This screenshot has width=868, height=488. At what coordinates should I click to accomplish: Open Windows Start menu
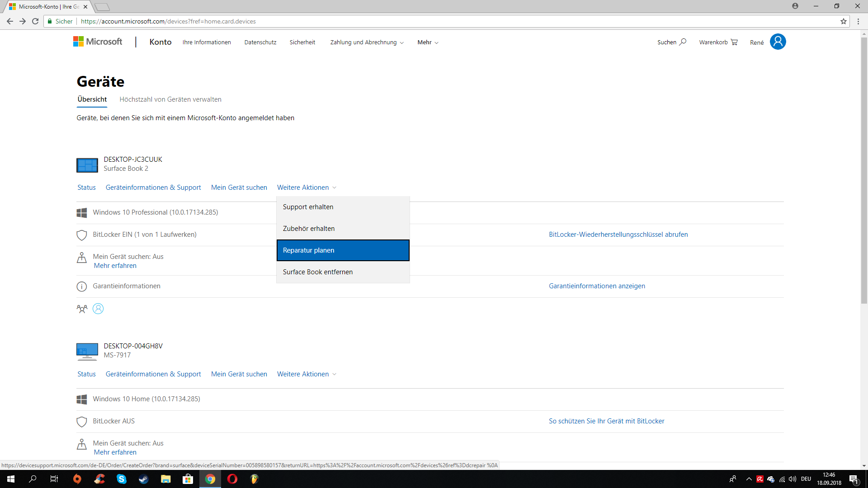point(11,479)
